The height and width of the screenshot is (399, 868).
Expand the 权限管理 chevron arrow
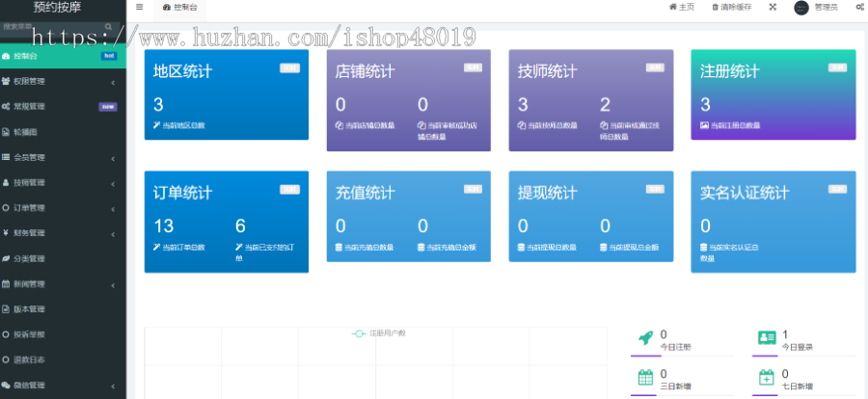tap(113, 82)
